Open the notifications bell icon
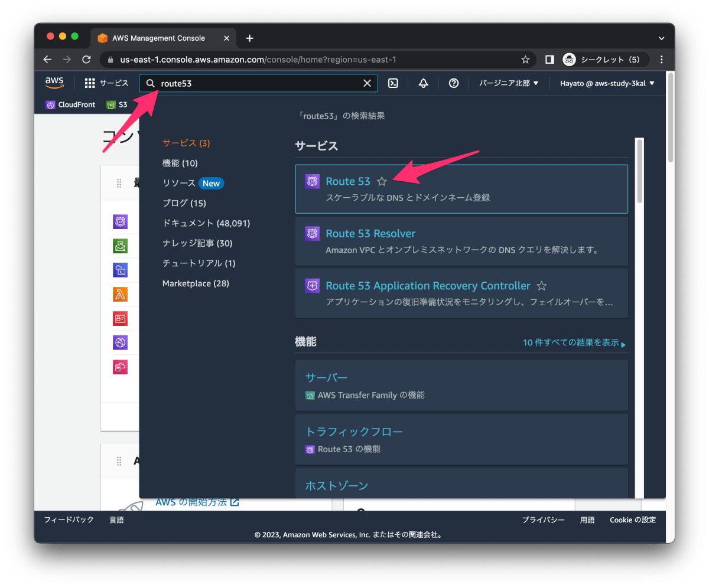 coord(423,83)
